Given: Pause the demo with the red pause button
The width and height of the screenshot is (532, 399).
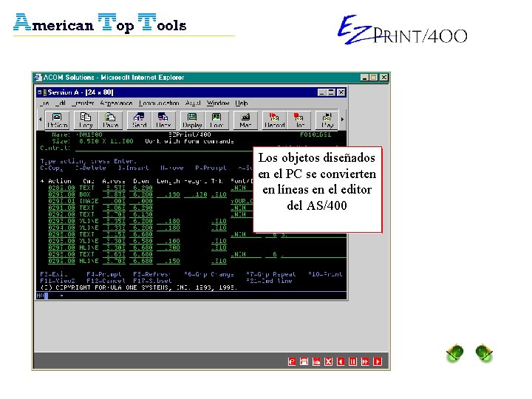Looking at the screenshot, I should [x=353, y=361].
